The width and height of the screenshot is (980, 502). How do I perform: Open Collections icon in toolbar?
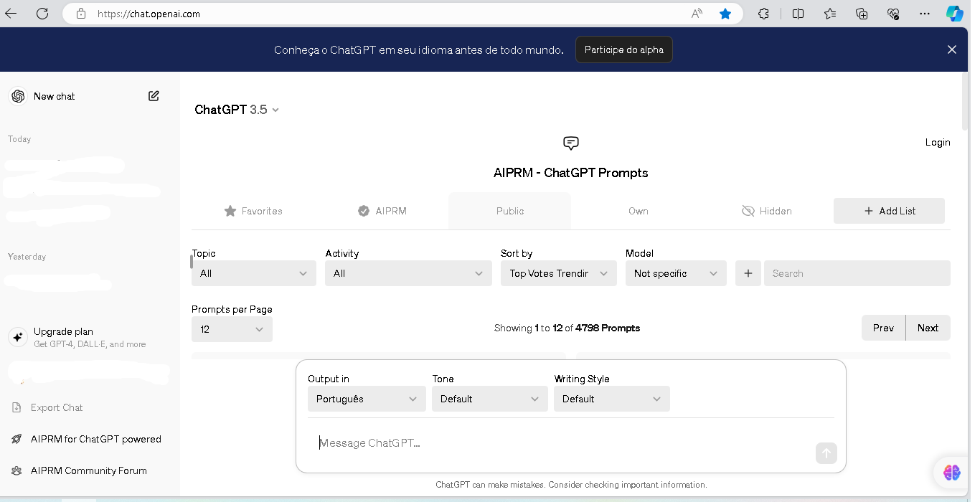click(x=862, y=14)
